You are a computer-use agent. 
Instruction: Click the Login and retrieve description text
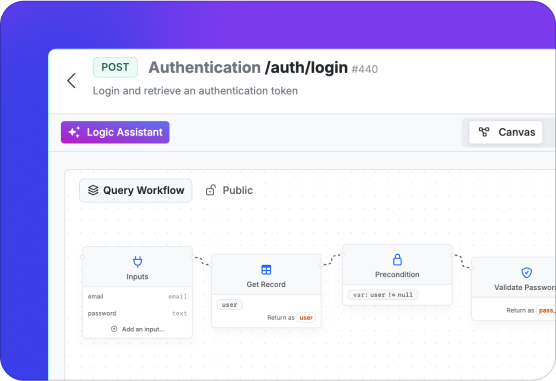pyautogui.click(x=195, y=91)
